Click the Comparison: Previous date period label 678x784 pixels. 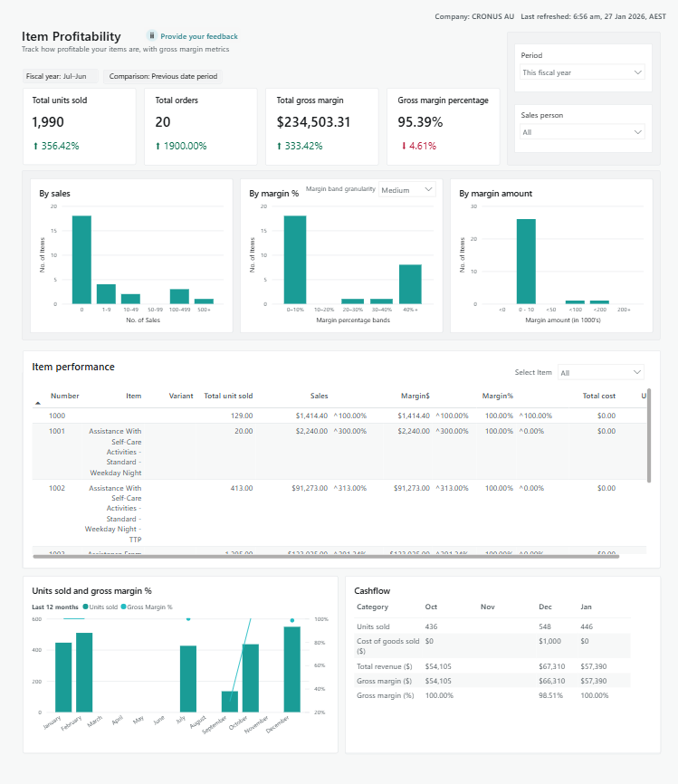[163, 77]
